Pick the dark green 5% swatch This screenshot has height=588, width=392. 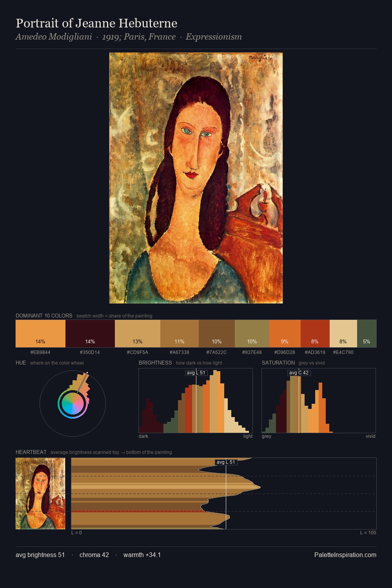[x=367, y=334]
